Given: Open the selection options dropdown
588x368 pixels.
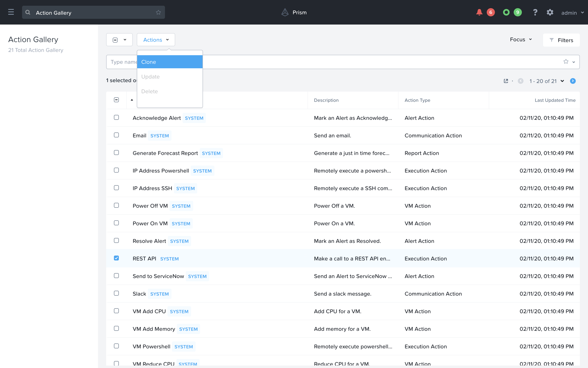Looking at the screenshot, I should tap(119, 40).
